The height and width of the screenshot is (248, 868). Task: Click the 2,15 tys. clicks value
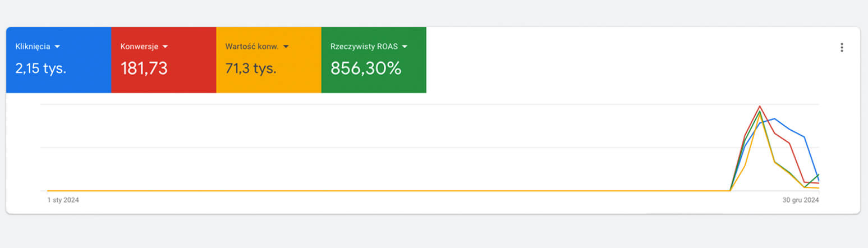pos(40,68)
